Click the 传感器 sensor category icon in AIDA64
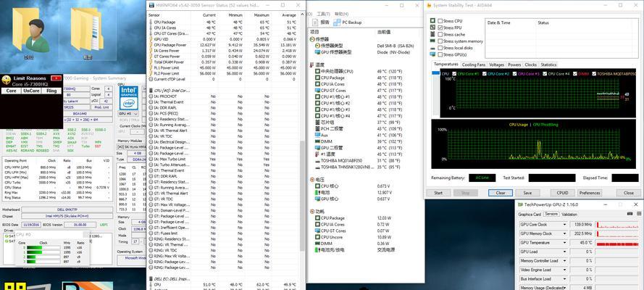 (312, 39)
